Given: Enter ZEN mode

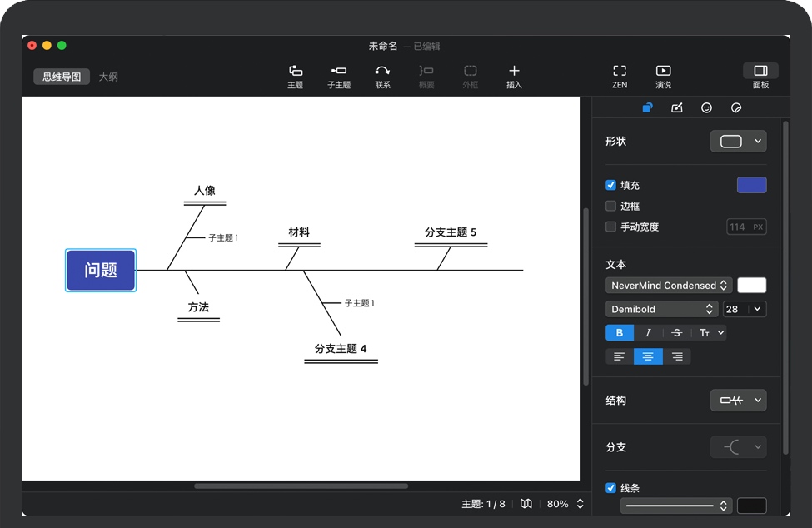Looking at the screenshot, I should (620, 76).
